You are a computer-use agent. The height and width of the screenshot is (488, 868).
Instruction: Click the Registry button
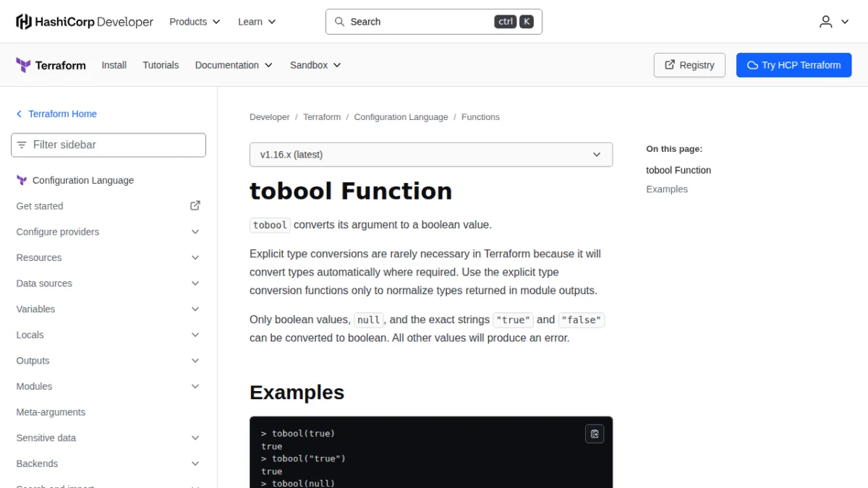pos(689,65)
